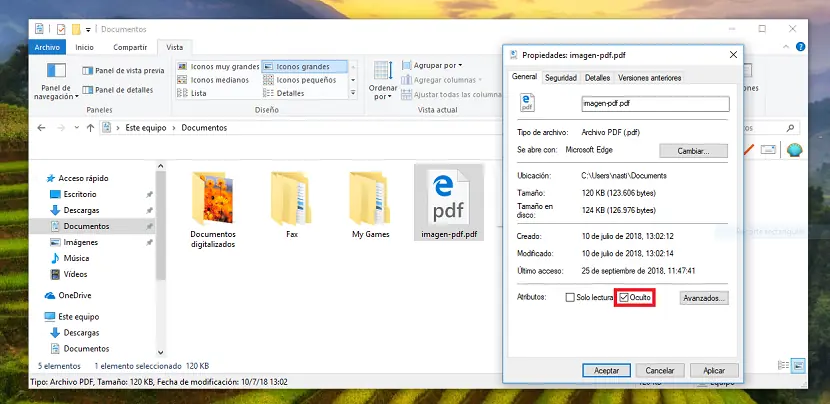Screen dimensions: 830x404
Task: Choose Iconos pequeños layout
Action: pyautogui.click(x=300, y=80)
